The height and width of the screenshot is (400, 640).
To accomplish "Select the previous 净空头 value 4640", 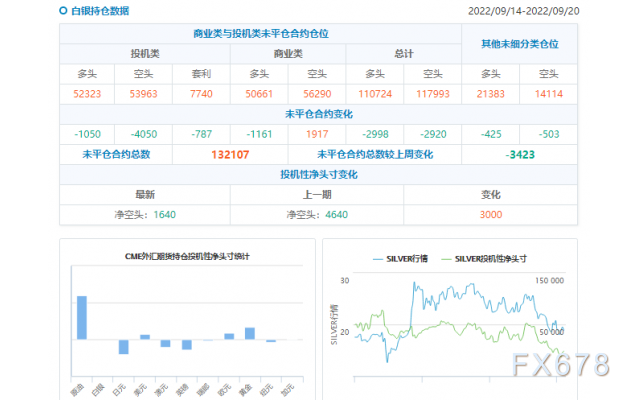I will click(x=336, y=215).
